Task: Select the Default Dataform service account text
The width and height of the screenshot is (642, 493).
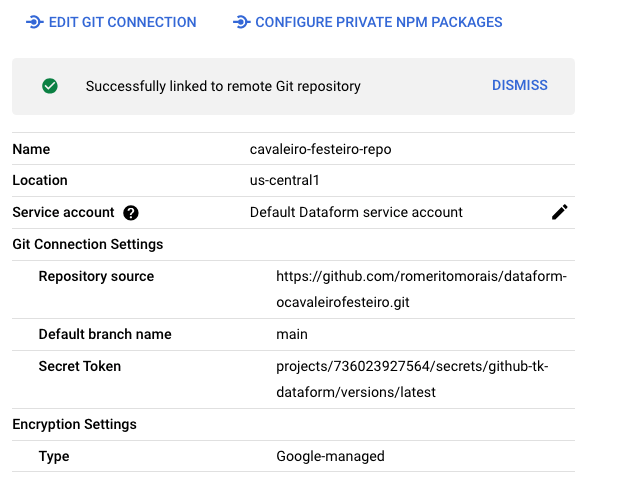Action: pyautogui.click(x=356, y=212)
